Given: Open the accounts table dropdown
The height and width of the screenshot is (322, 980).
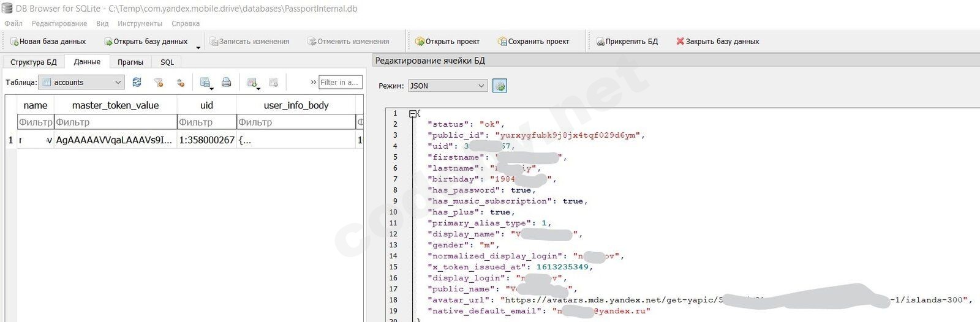Looking at the screenshot, I should click(x=81, y=82).
